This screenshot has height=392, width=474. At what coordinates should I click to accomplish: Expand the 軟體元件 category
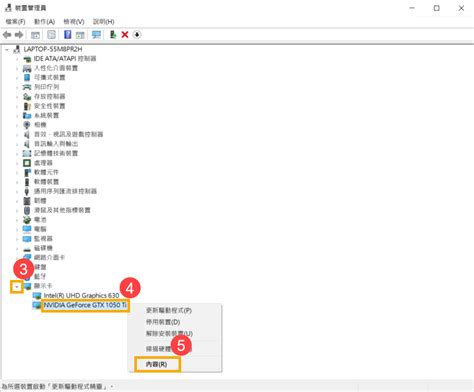click(17, 172)
